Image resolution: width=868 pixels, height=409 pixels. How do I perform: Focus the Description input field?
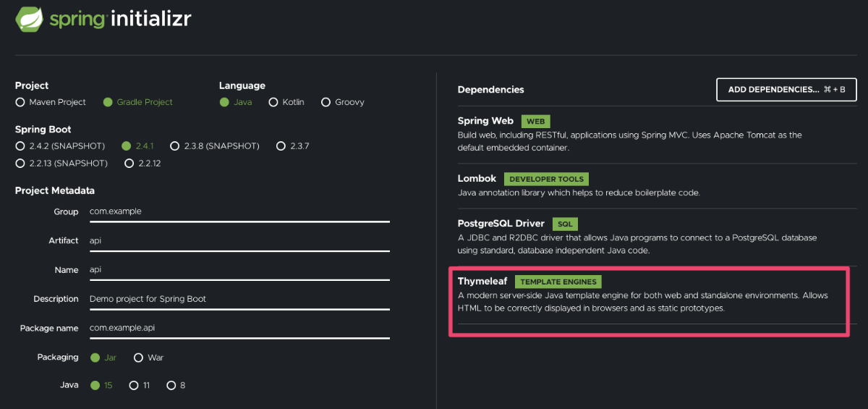click(239, 299)
